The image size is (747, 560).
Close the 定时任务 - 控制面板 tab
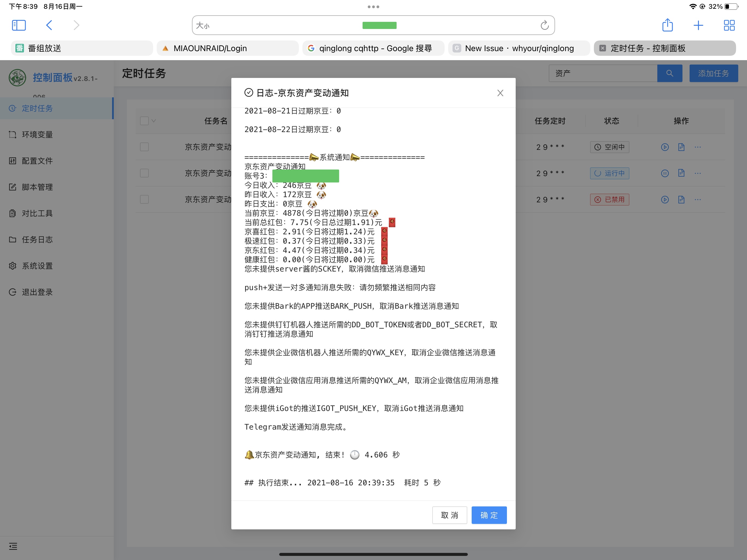pyautogui.click(x=602, y=48)
